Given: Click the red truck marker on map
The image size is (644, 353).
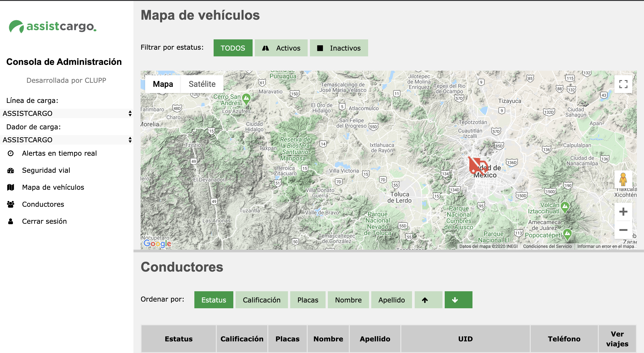Looking at the screenshot, I should [477, 165].
